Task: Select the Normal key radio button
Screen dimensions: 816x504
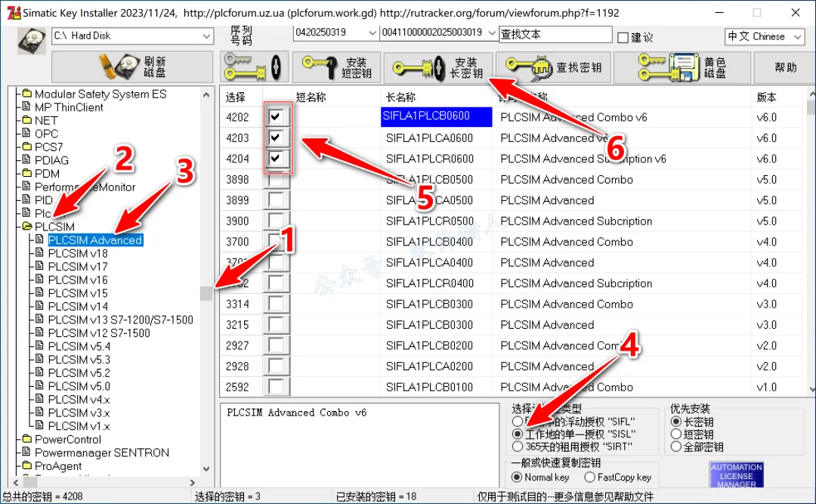Action: [x=517, y=477]
